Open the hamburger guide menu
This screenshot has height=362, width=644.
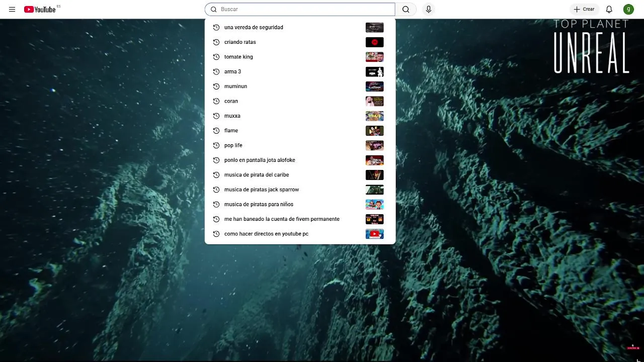tap(12, 9)
